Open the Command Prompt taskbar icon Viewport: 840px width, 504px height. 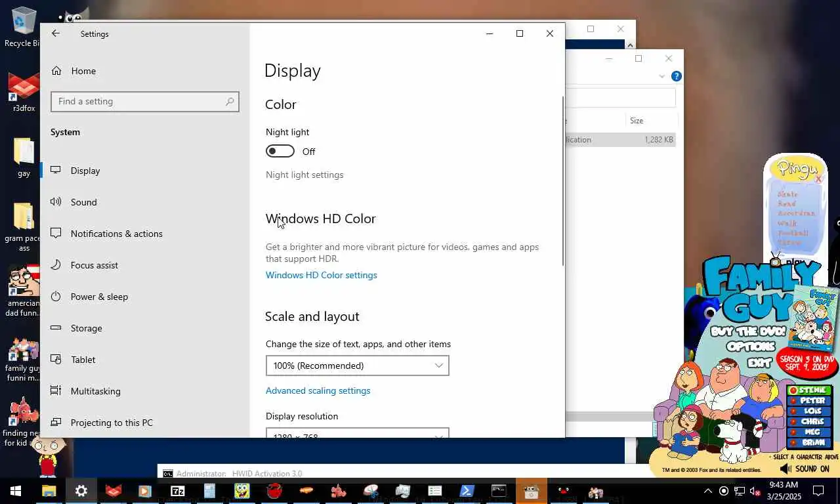(x=499, y=491)
